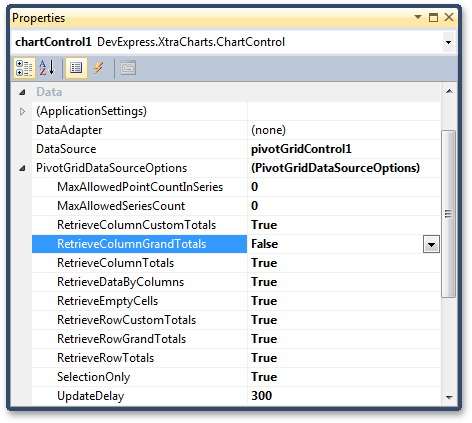
Task: Open the chartControl1 object selector dropdown
Action: tap(448, 42)
